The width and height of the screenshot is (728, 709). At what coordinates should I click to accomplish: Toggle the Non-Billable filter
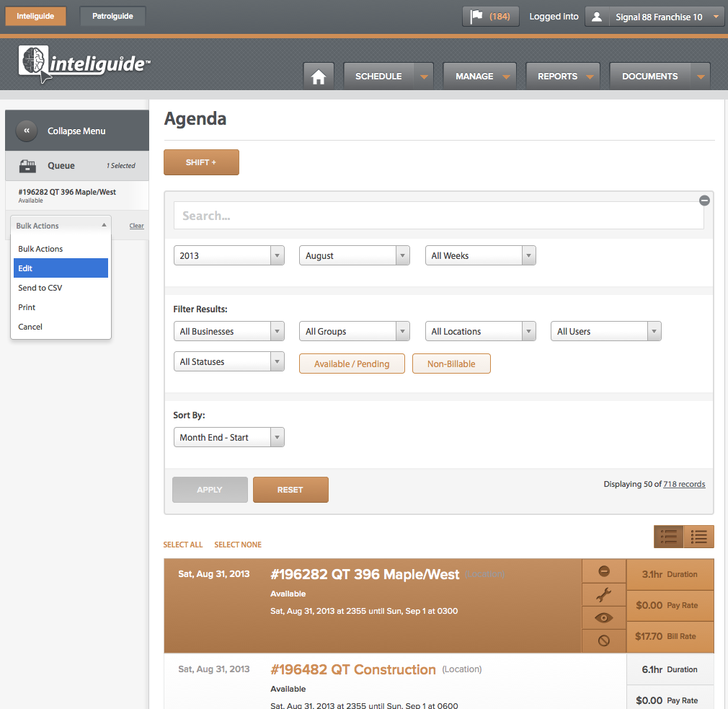point(451,364)
